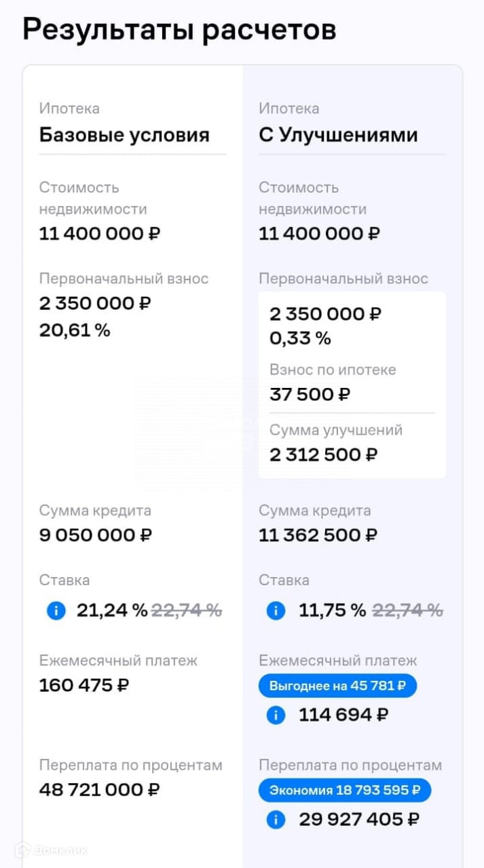
Task: Open info icon next to 114 694 ₽ payment
Action: (276, 715)
